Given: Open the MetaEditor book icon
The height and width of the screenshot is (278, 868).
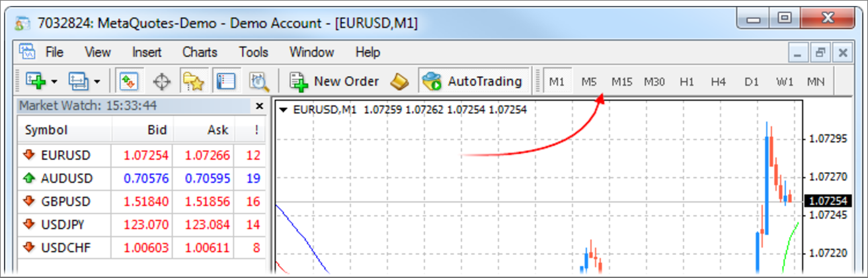Looking at the screenshot, I should coord(399,81).
